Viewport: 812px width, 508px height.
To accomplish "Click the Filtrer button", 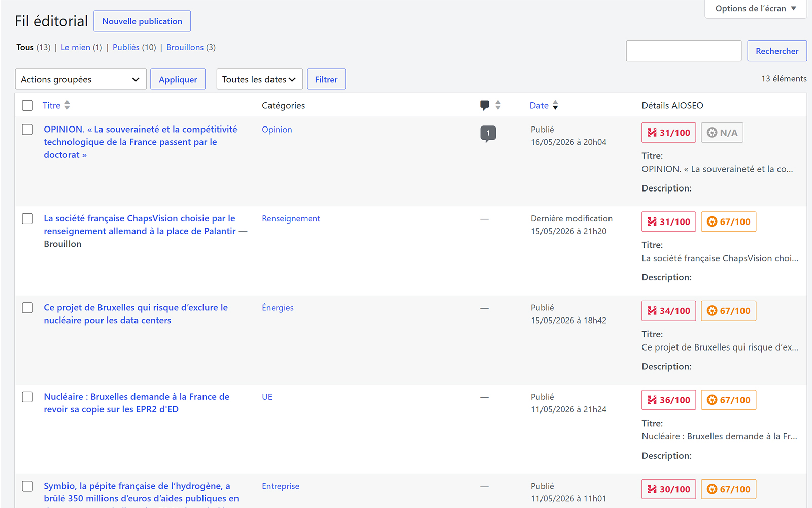I will click(x=326, y=79).
